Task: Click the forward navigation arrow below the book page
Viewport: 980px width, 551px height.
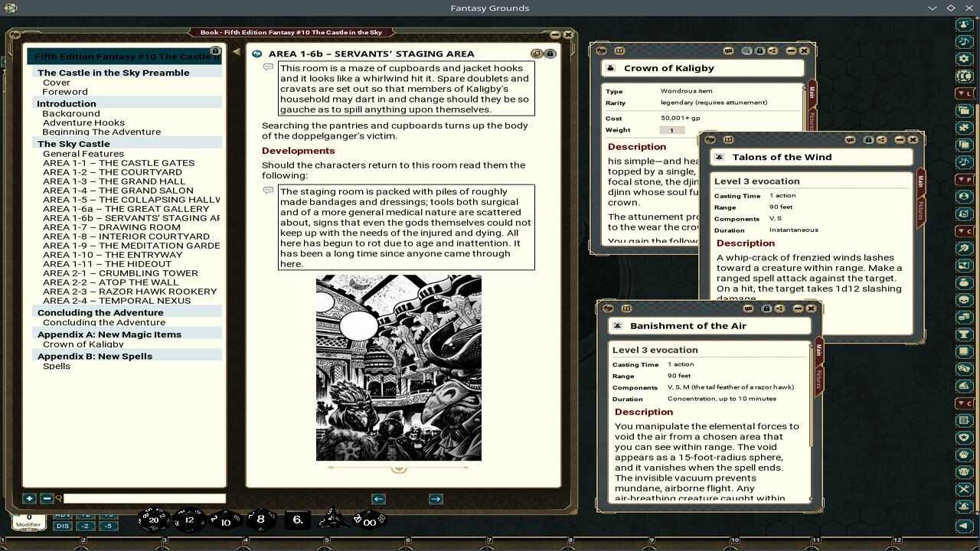Action: coord(435,498)
